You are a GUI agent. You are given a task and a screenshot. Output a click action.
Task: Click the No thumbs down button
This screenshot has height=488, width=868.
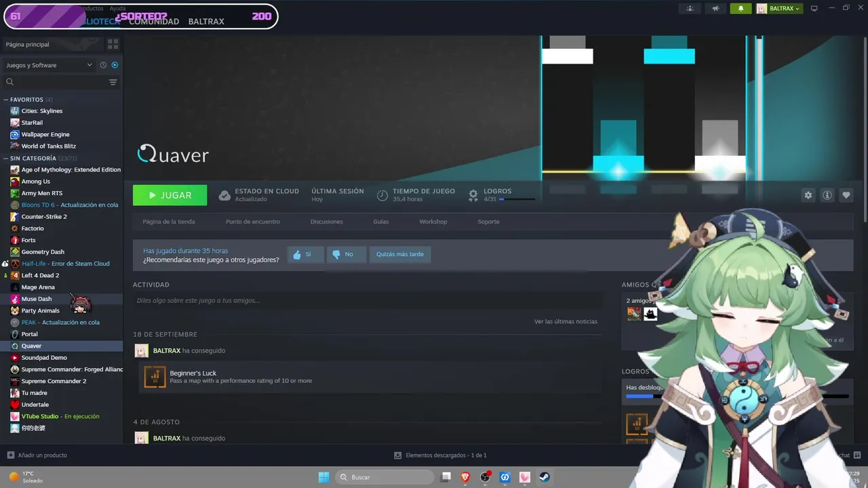point(346,254)
